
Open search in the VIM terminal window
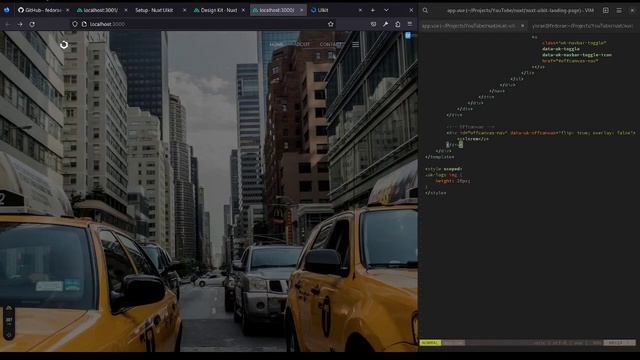(425, 10)
